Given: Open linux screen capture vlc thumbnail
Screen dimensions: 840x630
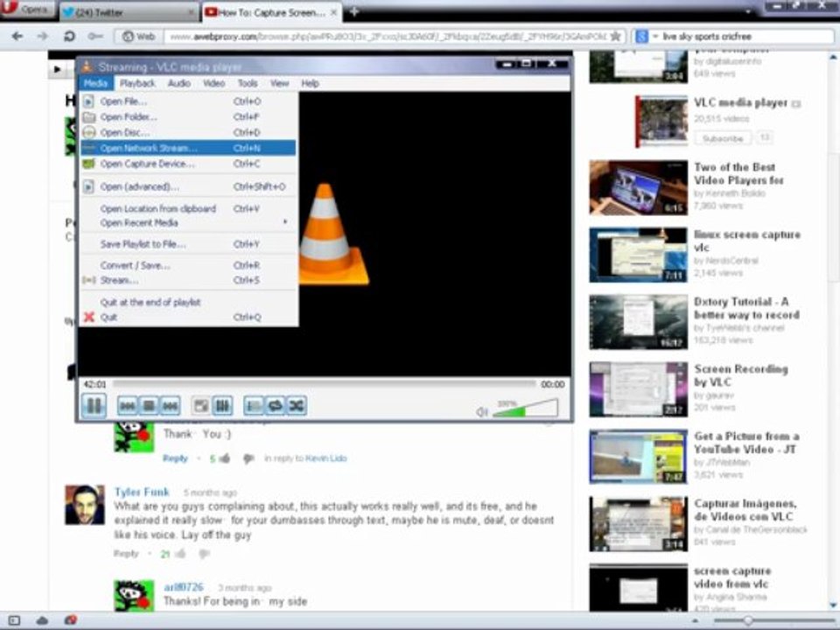Looking at the screenshot, I should (638, 255).
